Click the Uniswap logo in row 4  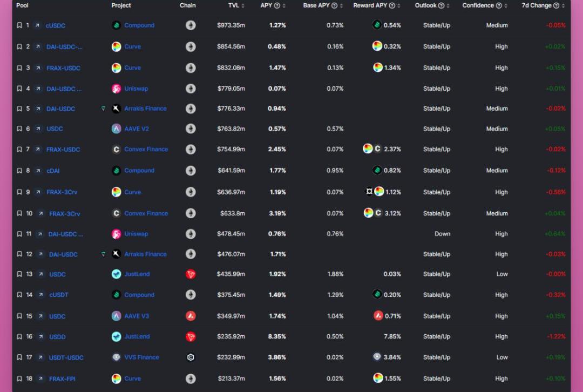tap(116, 89)
